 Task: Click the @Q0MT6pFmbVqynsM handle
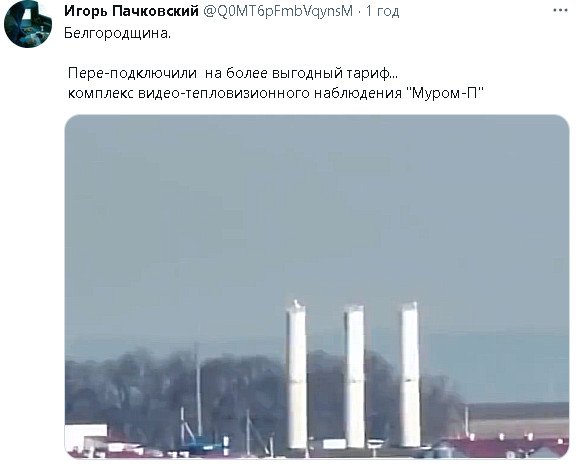pyautogui.click(x=278, y=11)
